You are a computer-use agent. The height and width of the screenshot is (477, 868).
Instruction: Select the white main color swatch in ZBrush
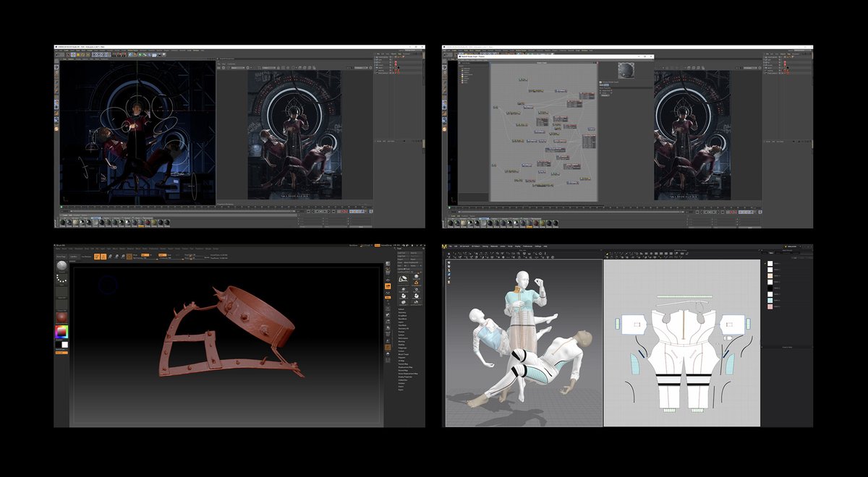point(65,345)
